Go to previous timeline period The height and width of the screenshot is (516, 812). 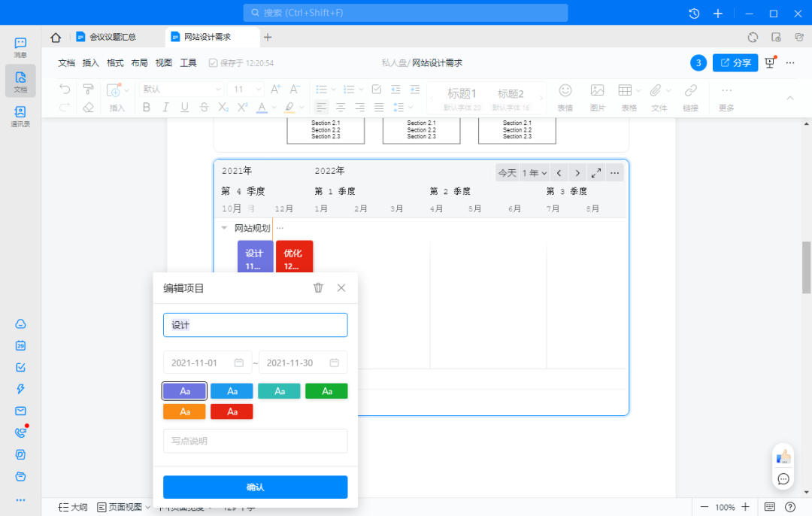click(559, 173)
